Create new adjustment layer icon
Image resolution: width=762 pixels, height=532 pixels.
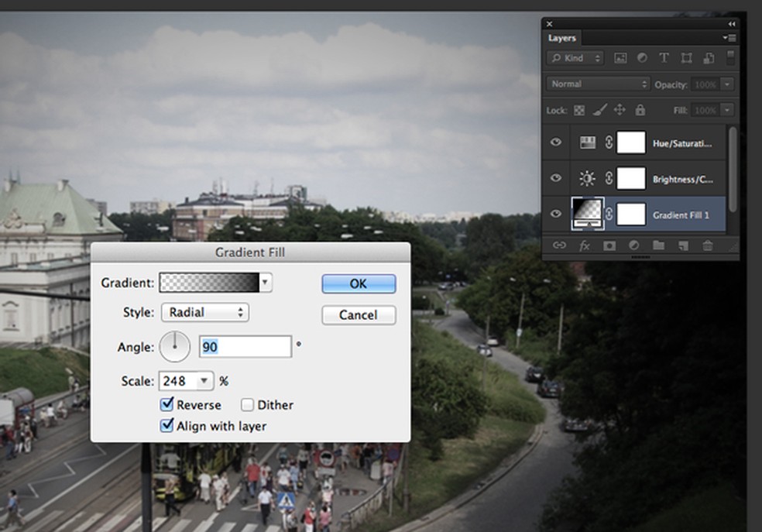point(634,245)
